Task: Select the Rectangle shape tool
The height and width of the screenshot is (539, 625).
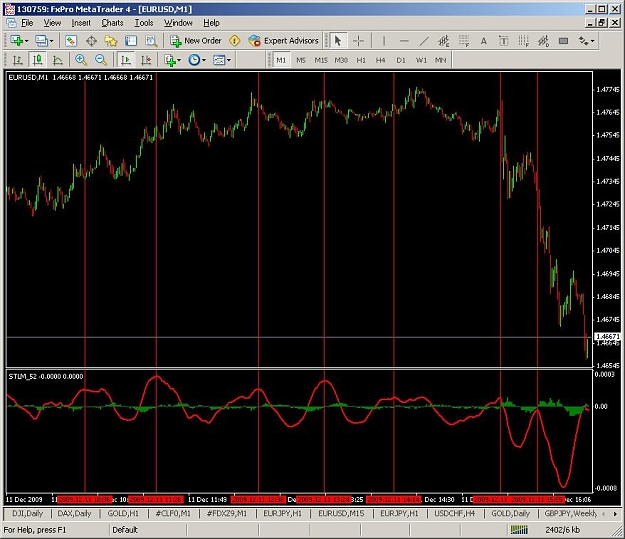Action: [x=563, y=41]
